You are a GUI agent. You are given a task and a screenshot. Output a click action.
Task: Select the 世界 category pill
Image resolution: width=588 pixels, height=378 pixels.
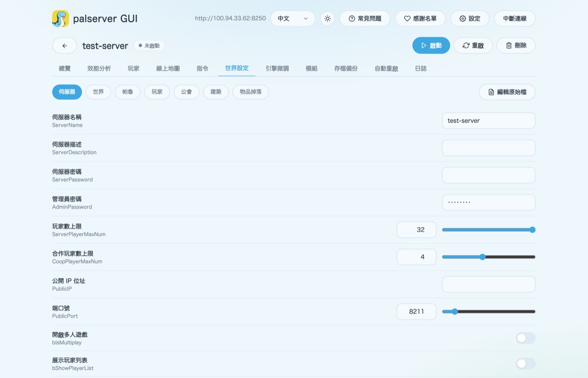(98, 92)
